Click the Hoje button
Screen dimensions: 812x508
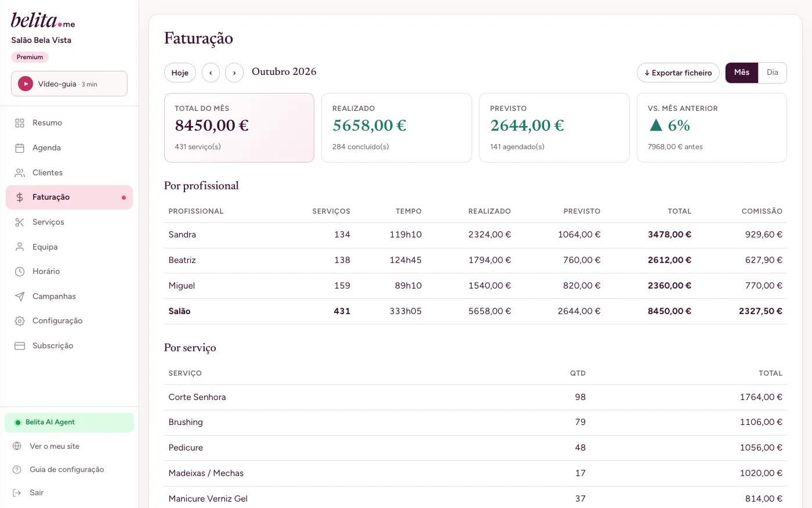point(180,73)
